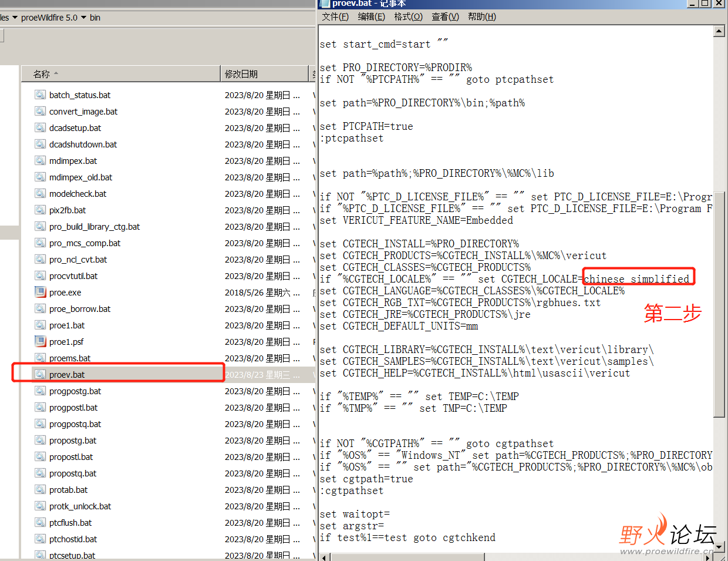
Task: Select the propostq.bat file name
Action: pos(73,473)
